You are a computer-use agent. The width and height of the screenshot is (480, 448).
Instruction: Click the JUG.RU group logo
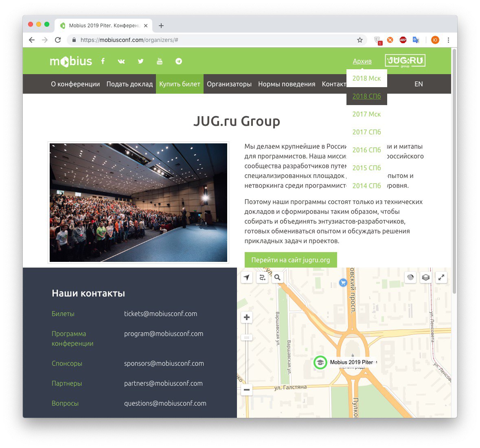tap(405, 61)
